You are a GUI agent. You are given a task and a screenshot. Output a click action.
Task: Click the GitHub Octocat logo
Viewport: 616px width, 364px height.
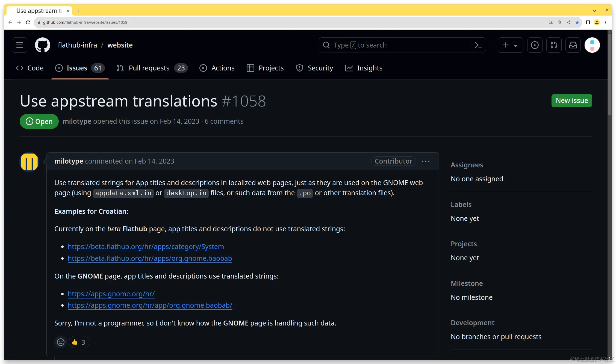43,45
